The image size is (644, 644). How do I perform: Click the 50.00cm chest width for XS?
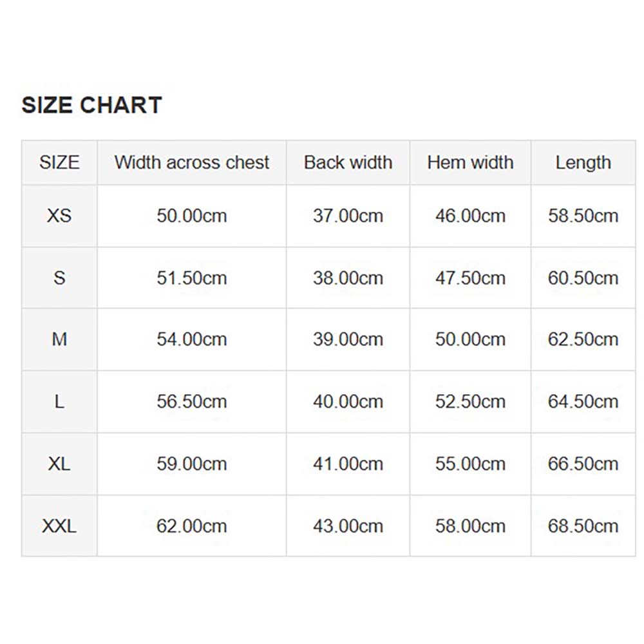tap(192, 216)
